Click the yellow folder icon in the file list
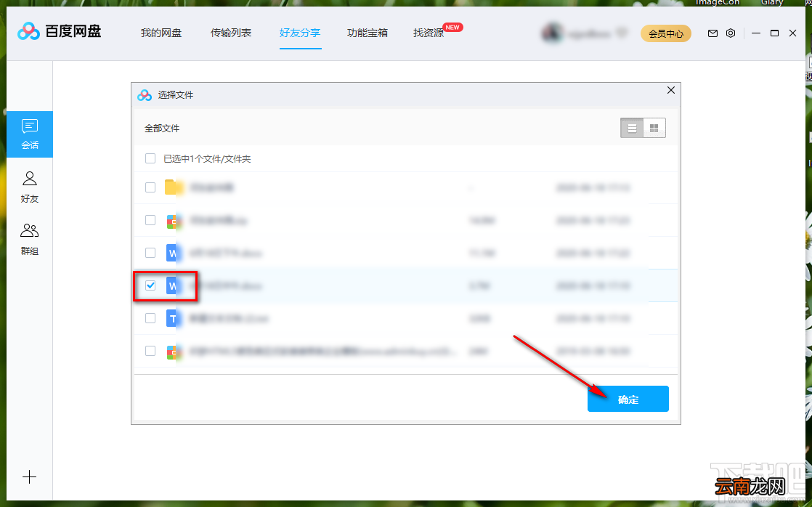812x507 pixels. click(174, 187)
